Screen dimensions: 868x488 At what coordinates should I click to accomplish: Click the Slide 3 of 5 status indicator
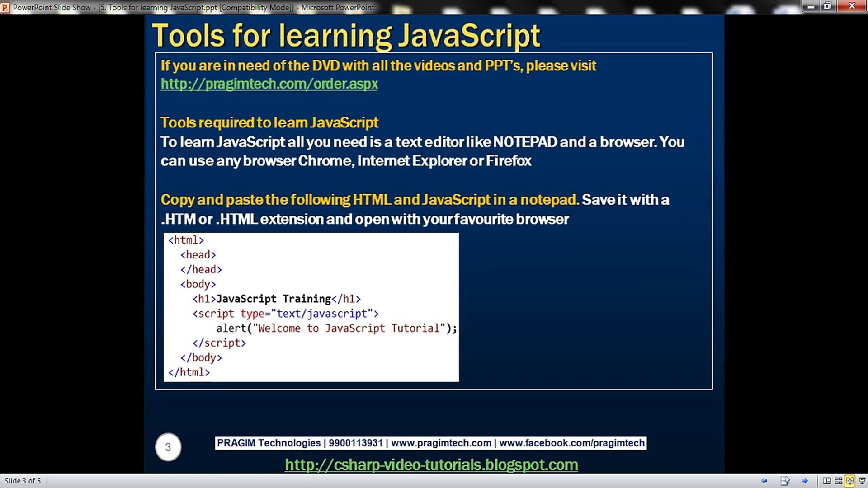click(23, 481)
